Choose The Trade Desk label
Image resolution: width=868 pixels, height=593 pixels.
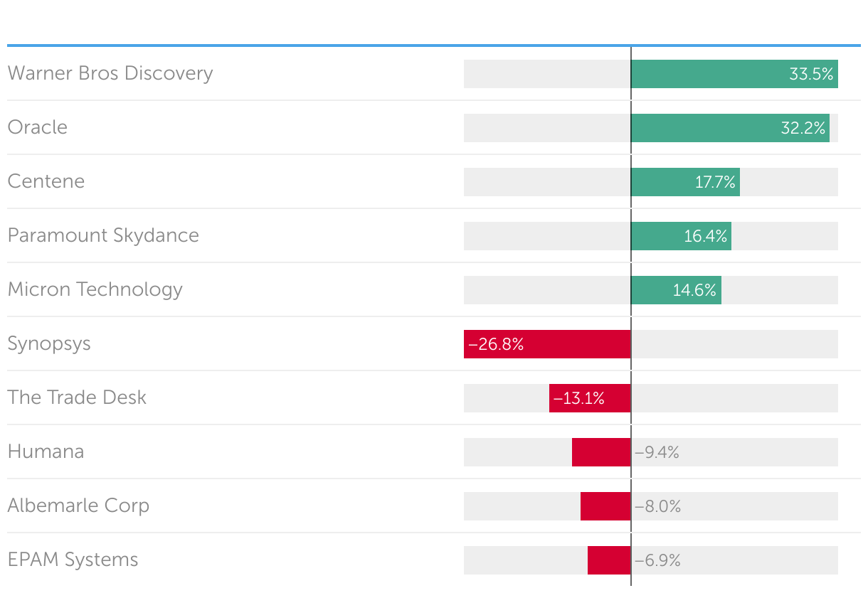77,397
